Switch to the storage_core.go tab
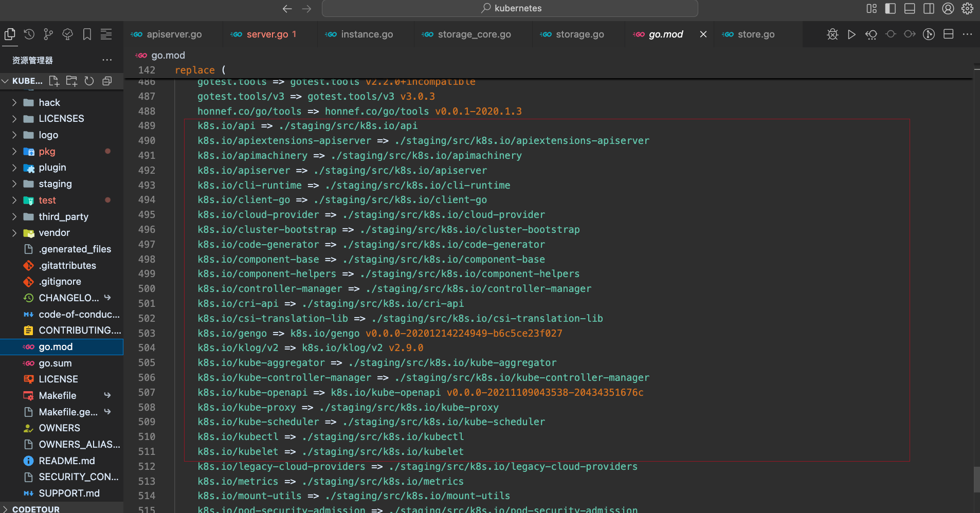The image size is (980, 513). (474, 34)
